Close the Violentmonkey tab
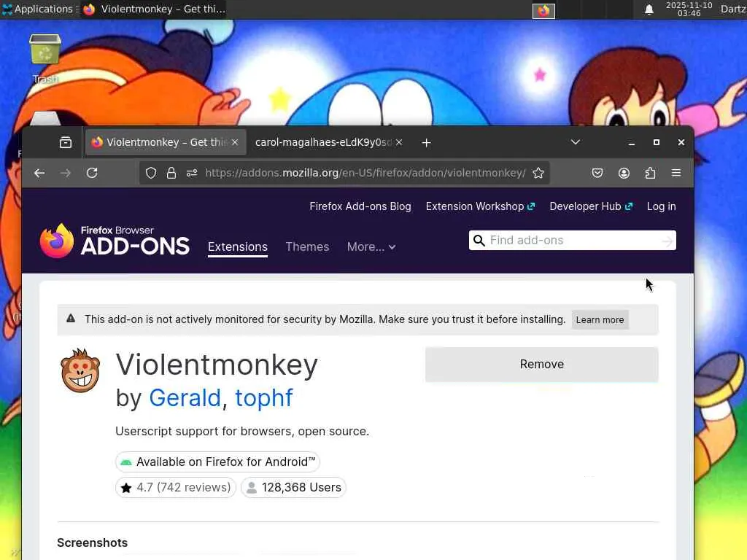Screen dimensions: 747x560 tap(235, 142)
